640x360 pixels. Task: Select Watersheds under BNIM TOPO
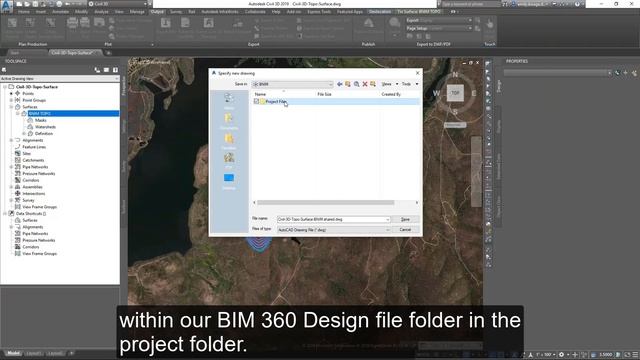click(45, 127)
